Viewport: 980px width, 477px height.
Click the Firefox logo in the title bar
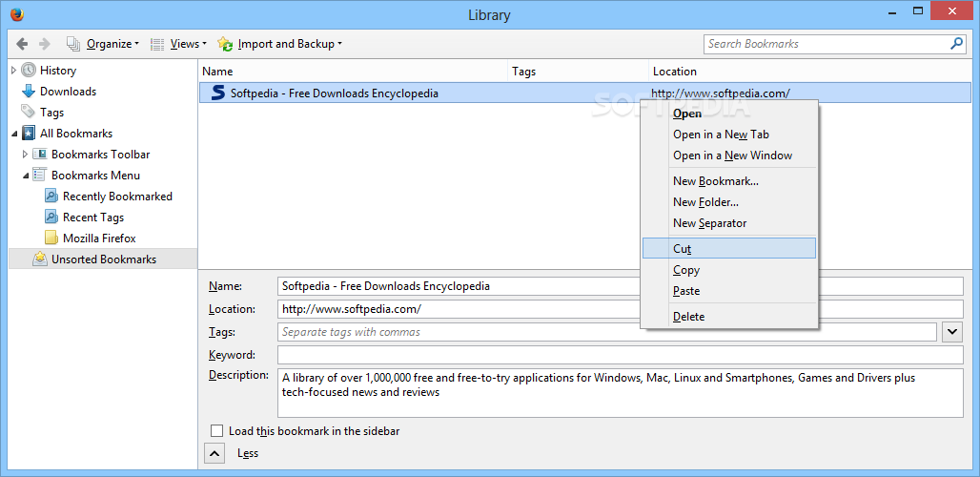[x=17, y=13]
